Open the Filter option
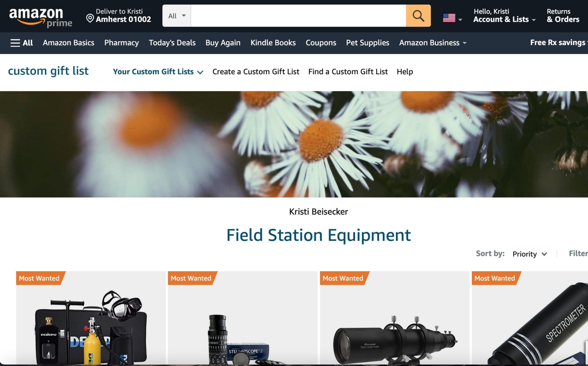The height and width of the screenshot is (366, 588). [578, 254]
